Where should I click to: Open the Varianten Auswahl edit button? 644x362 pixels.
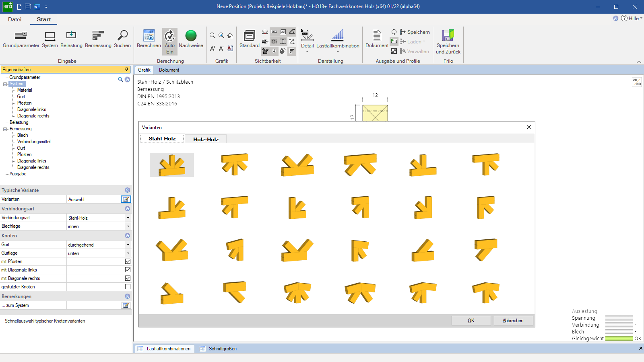click(x=126, y=199)
